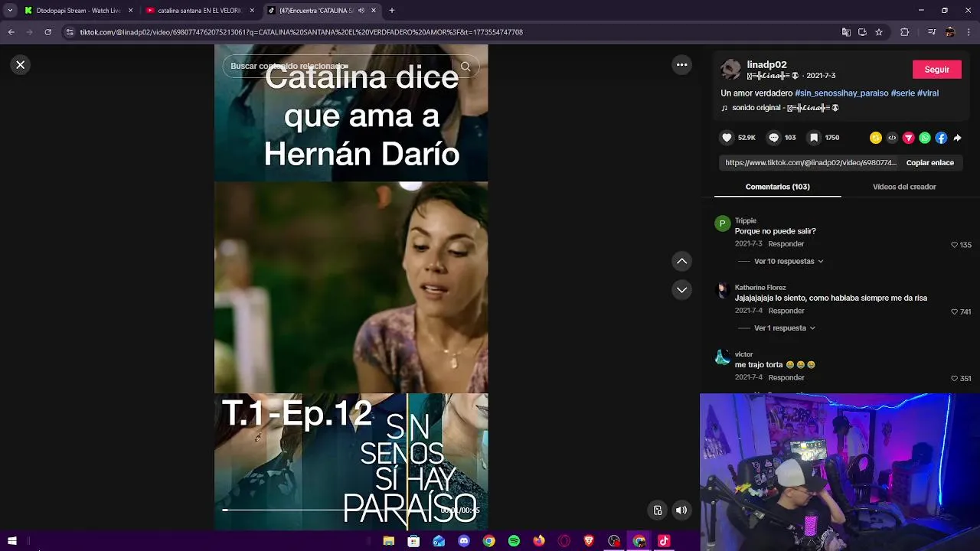980x551 pixels.
Task: Expand Ver 10 respuestas under Trippie comment
Action: click(788, 262)
